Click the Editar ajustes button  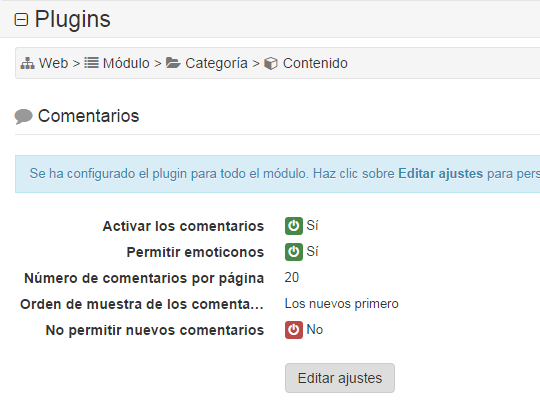(340, 378)
